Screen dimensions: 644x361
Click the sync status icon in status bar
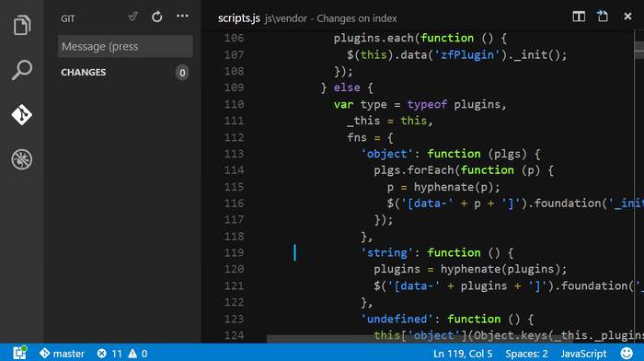[19, 354]
